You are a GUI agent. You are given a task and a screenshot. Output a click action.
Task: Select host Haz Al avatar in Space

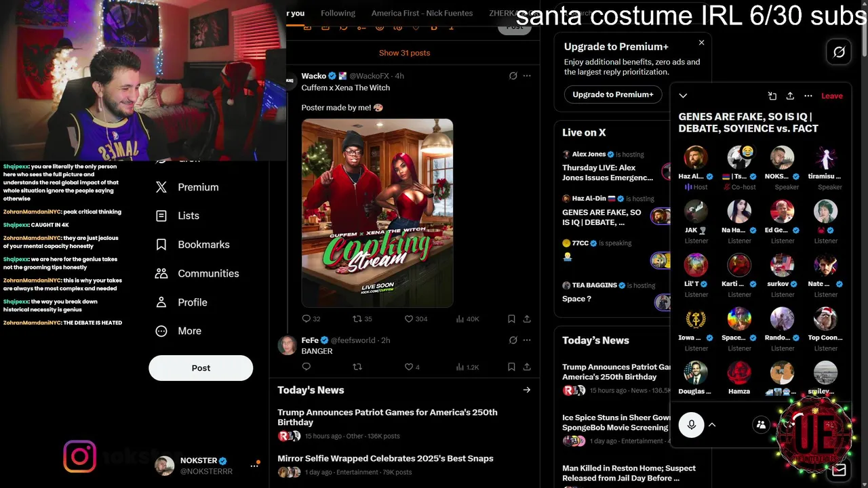point(696,157)
